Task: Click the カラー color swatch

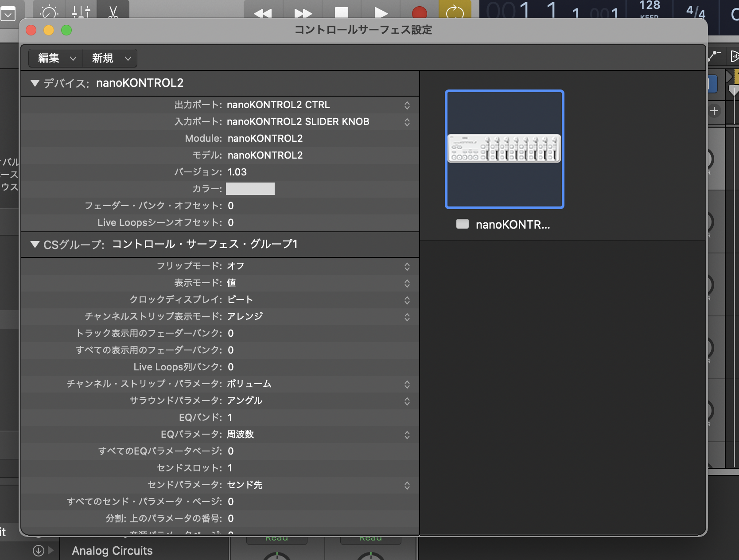Action: click(250, 189)
